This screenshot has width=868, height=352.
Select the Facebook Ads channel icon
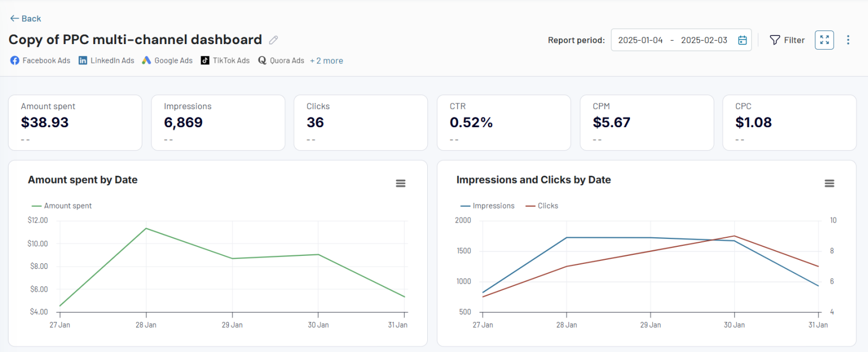(14, 60)
